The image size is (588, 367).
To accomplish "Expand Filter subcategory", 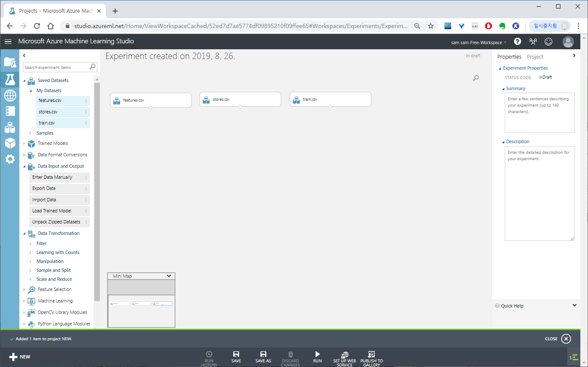I will click(x=31, y=244).
